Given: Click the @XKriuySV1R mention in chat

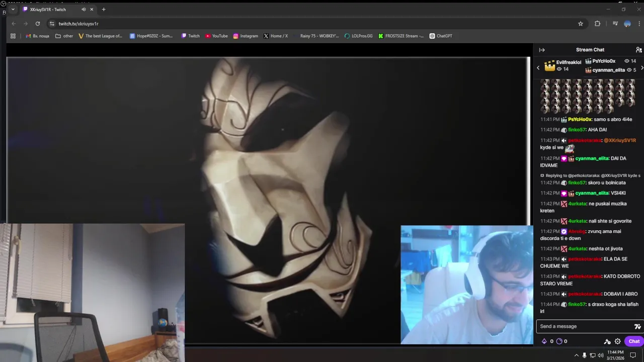Looking at the screenshot, I should pyautogui.click(x=620, y=140).
